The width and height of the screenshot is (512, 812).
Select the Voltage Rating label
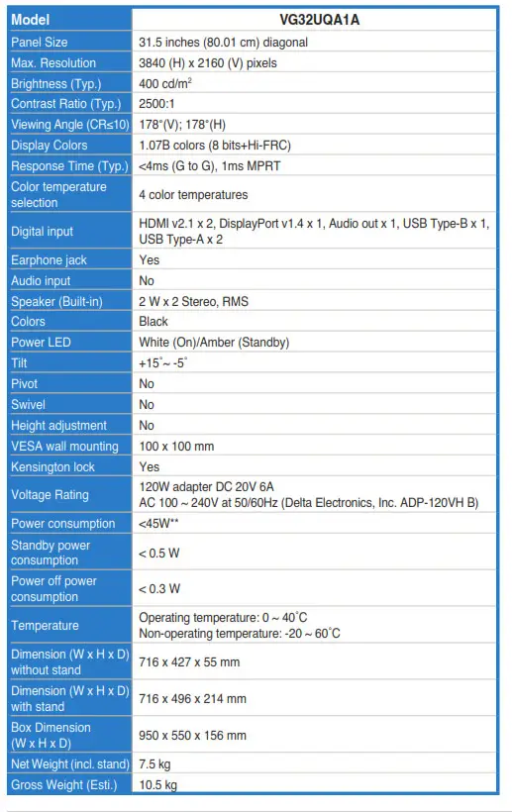[50, 495]
